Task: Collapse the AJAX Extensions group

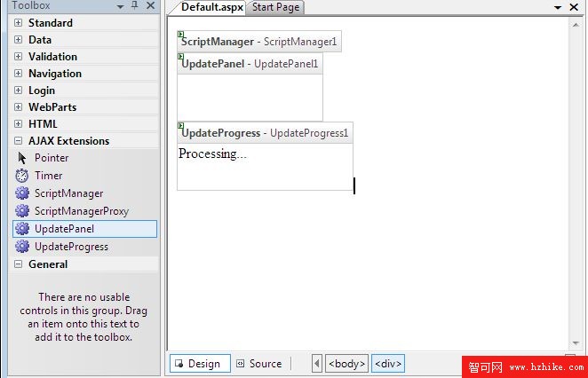Action: coord(19,141)
